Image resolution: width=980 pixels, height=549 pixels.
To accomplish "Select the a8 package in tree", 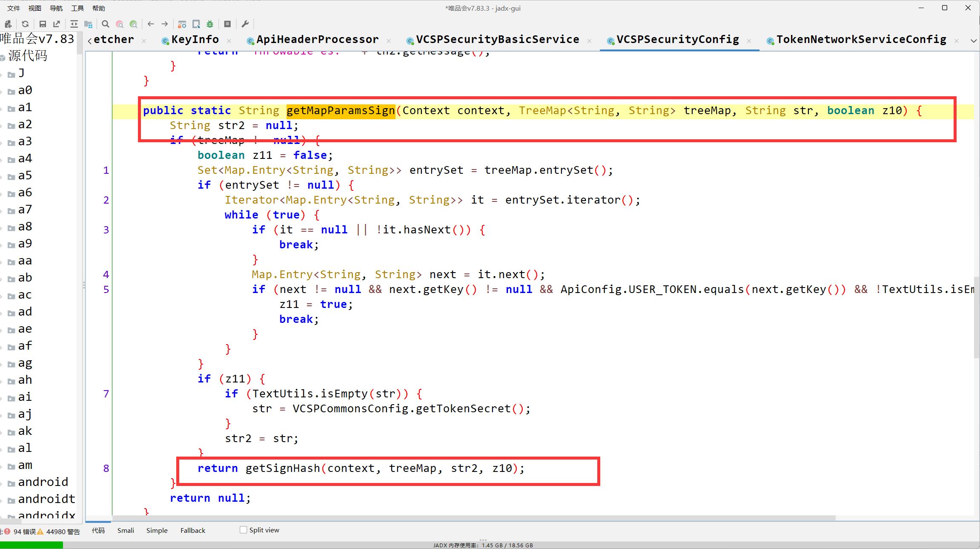I will click(25, 226).
